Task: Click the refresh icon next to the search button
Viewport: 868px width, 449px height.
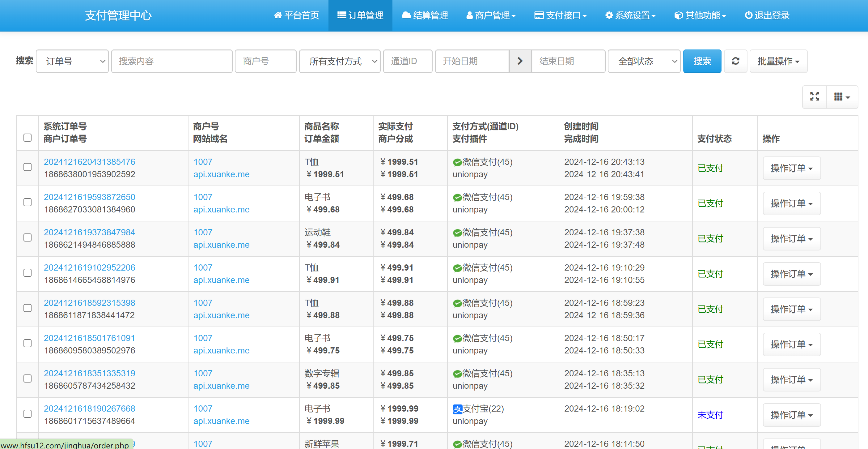Action: [x=735, y=61]
